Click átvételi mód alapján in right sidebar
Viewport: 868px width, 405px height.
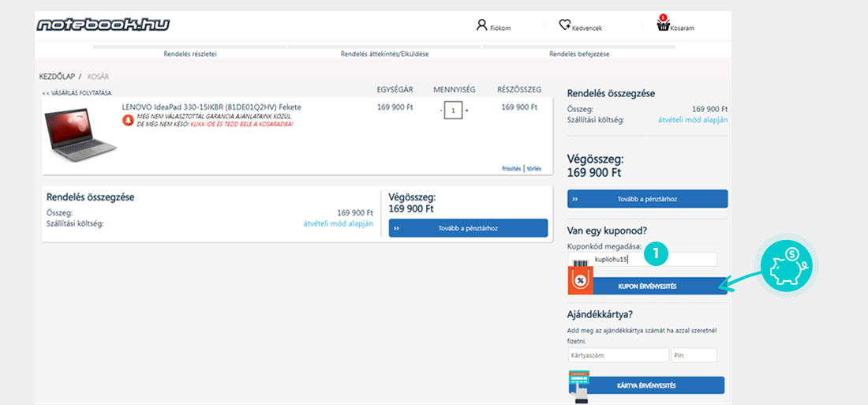point(693,119)
